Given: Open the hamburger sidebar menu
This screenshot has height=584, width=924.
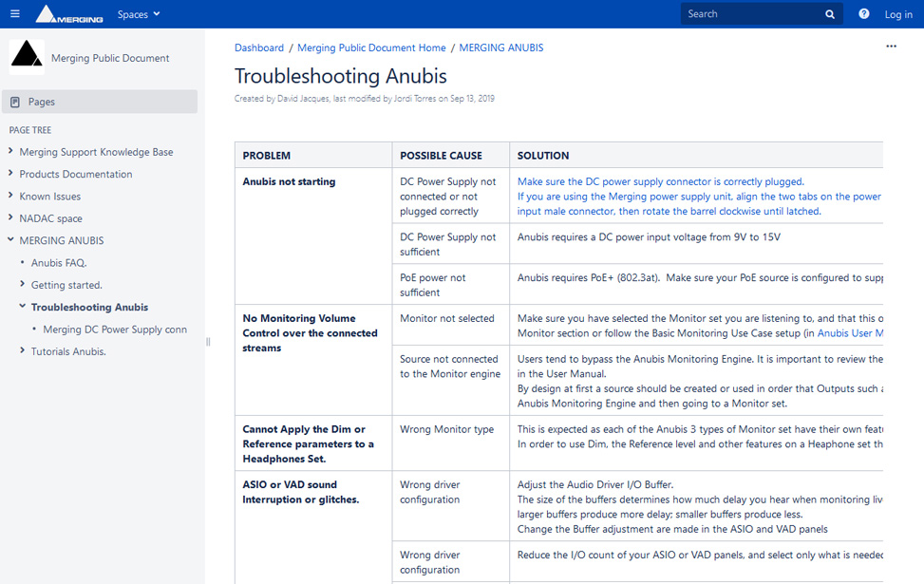Looking at the screenshot, I should click(15, 13).
